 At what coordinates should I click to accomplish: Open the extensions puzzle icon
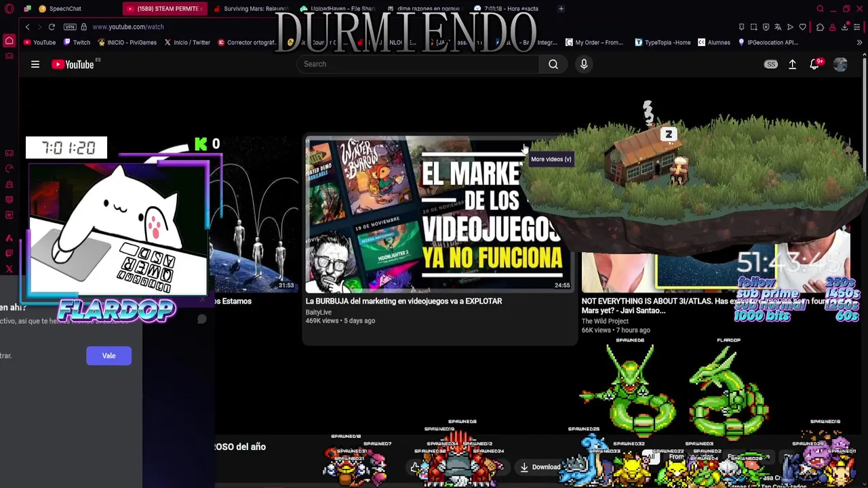820,26
